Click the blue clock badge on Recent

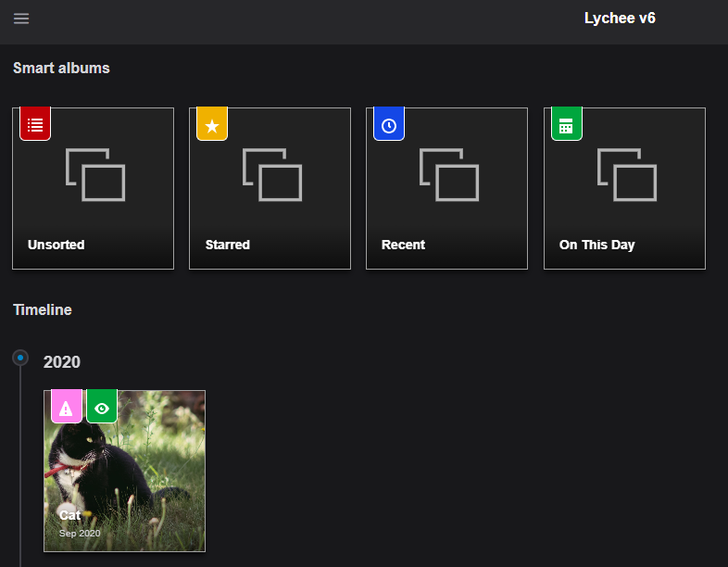click(389, 125)
